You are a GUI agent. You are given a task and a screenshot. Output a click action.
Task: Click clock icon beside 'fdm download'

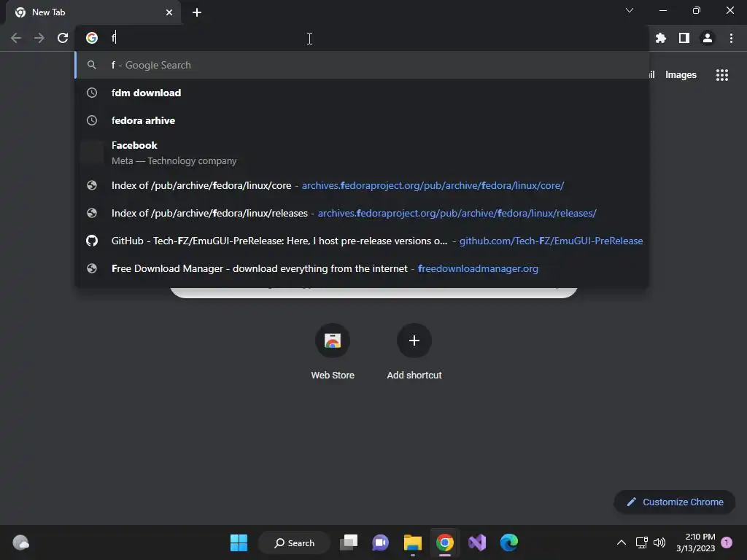pyautogui.click(x=92, y=93)
